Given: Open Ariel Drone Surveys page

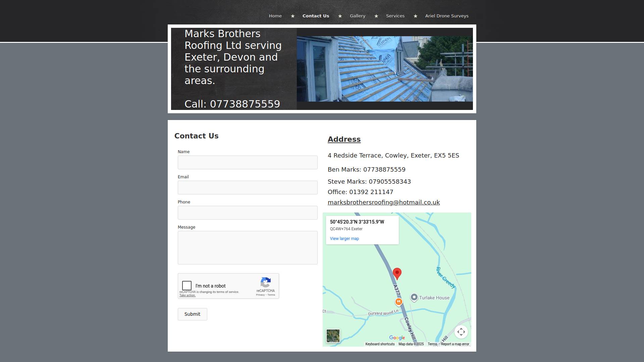Looking at the screenshot, I should pyautogui.click(x=447, y=16).
